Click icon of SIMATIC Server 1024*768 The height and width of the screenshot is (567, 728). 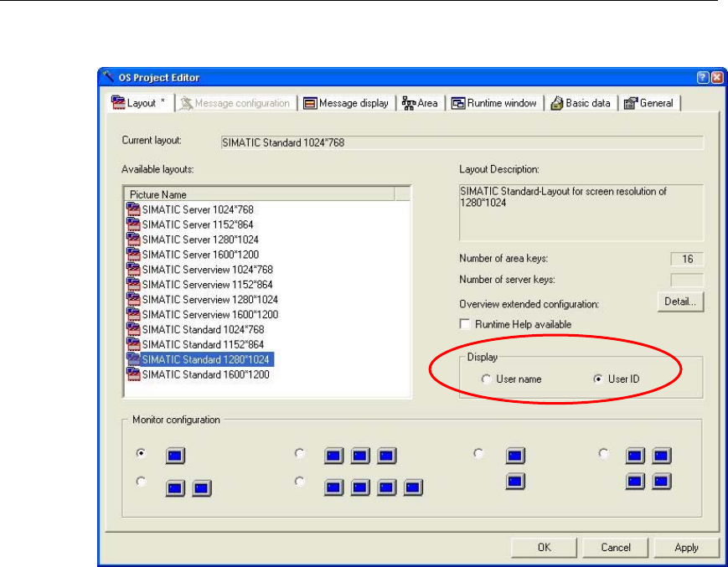tap(133, 209)
